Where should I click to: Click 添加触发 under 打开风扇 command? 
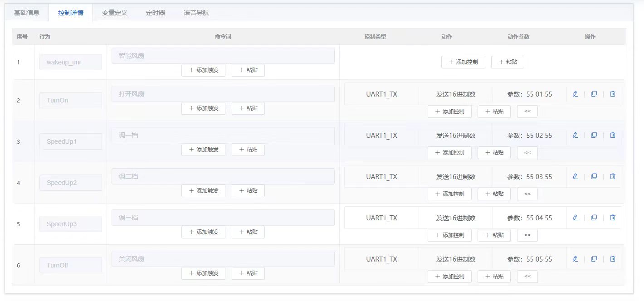click(x=203, y=108)
